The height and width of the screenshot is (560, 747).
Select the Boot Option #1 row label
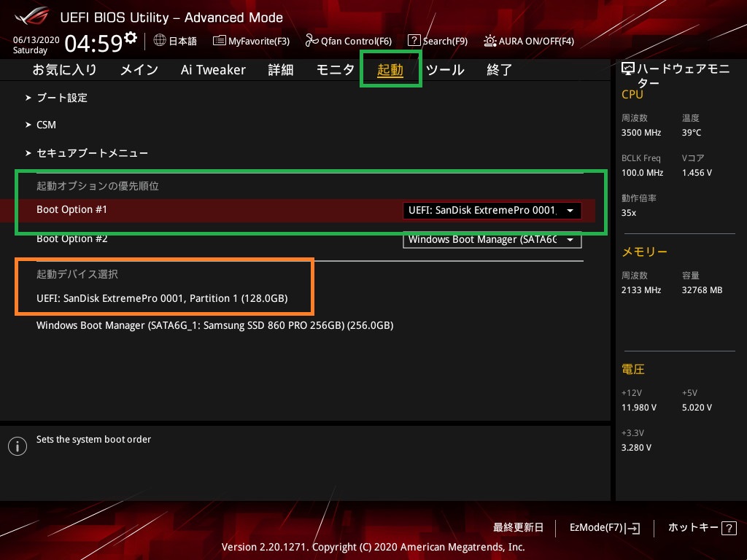click(x=72, y=209)
